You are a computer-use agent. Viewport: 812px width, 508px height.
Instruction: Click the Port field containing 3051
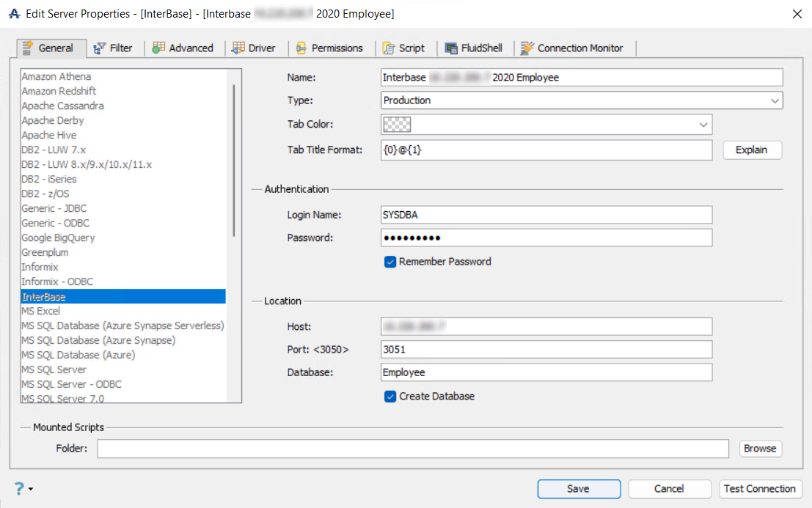pos(546,350)
